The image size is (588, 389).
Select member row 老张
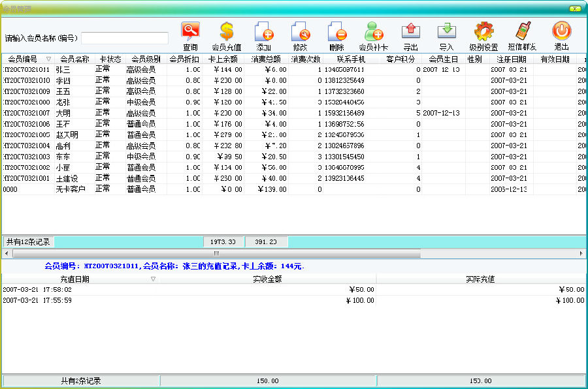[x=293, y=102]
